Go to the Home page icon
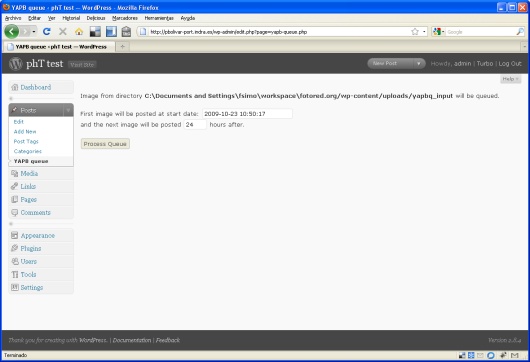 79,32
